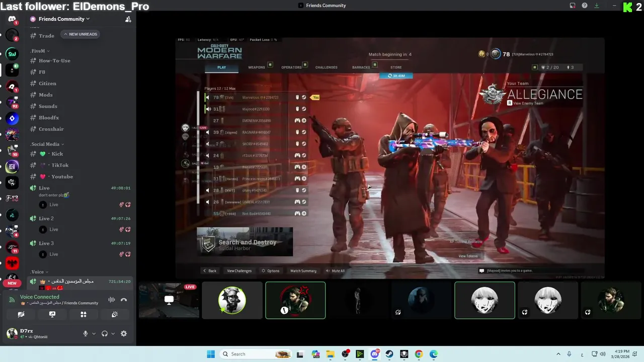Click the Search and Destroy map card

pos(245,242)
